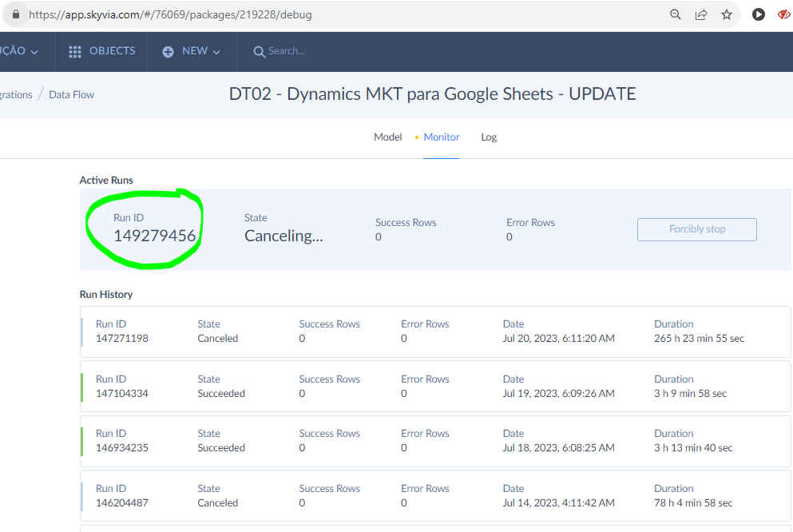793x532 pixels.
Task: Click duration 78 h 4 min 58 sec
Action: coord(693,502)
